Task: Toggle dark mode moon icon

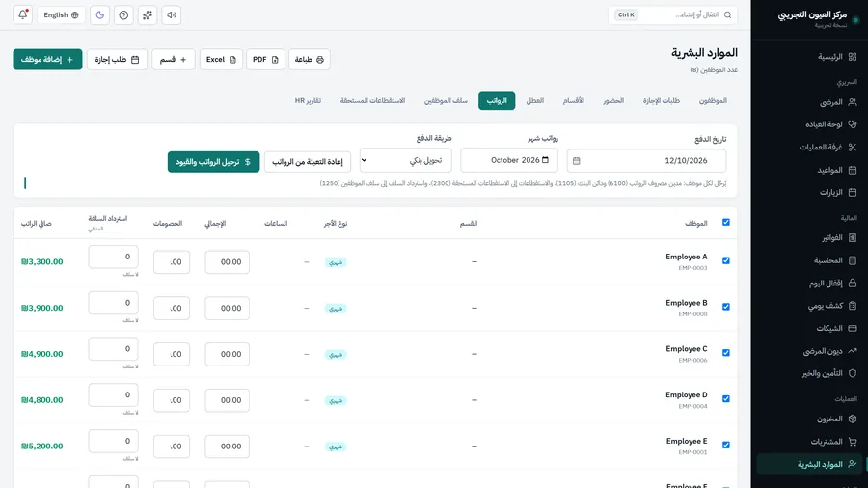Action: pos(99,14)
